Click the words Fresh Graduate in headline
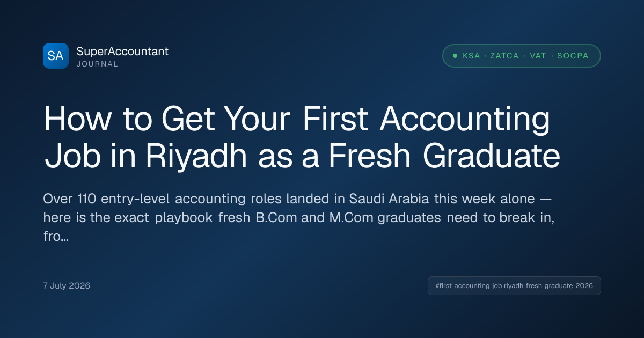 [444, 157]
